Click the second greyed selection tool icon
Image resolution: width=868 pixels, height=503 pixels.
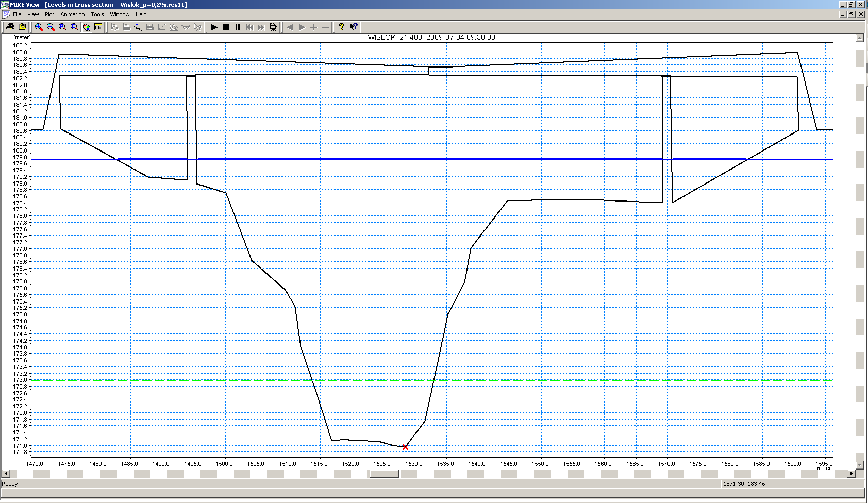click(x=126, y=27)
